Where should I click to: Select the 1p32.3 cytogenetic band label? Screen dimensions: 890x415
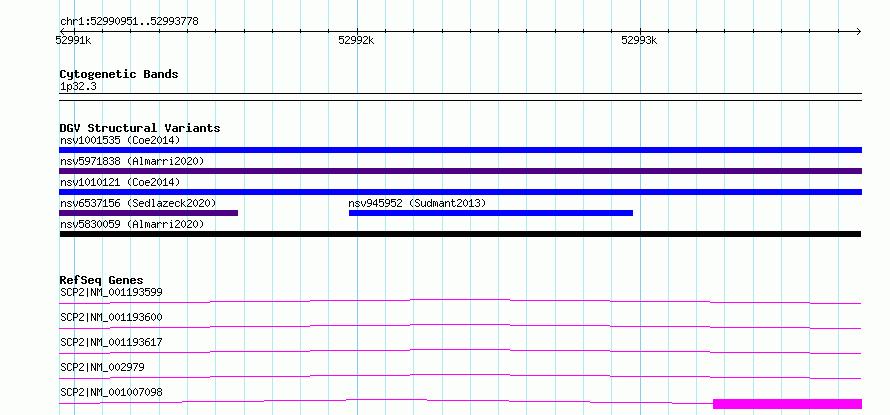pyautogui.click(x=78, y=87)
